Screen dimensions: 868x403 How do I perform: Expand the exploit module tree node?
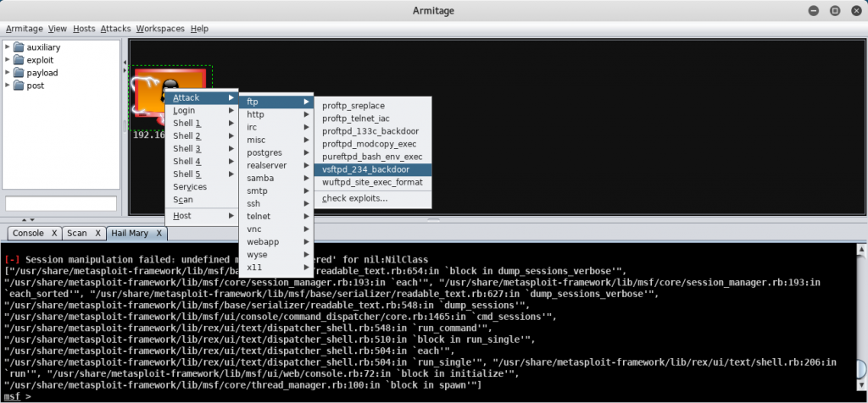pyautogui.click(x=8, y=60)
